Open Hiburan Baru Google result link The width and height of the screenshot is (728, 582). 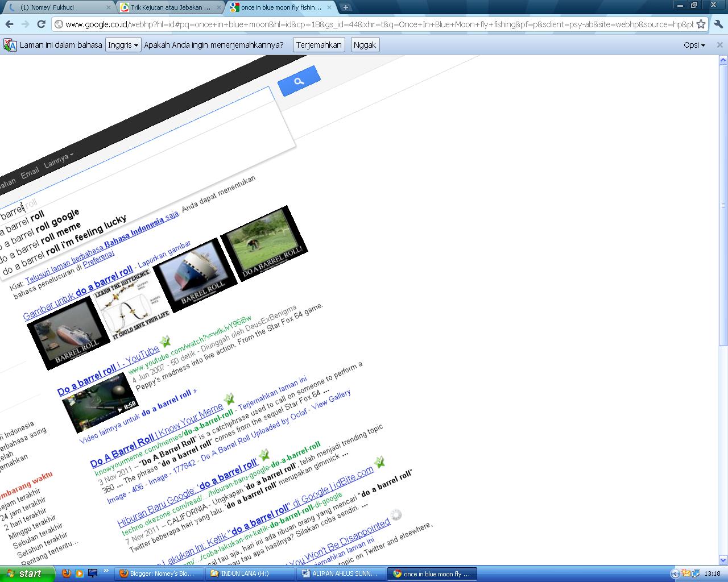pyautogui.click(x=188, y=494)
